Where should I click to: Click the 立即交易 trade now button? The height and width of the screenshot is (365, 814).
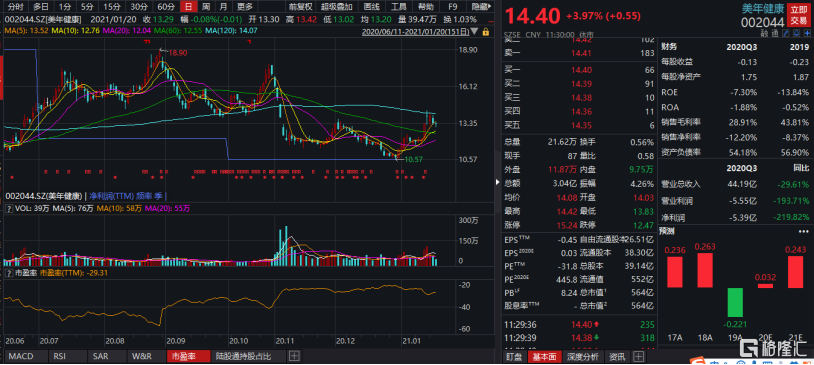tap(798, 15)
